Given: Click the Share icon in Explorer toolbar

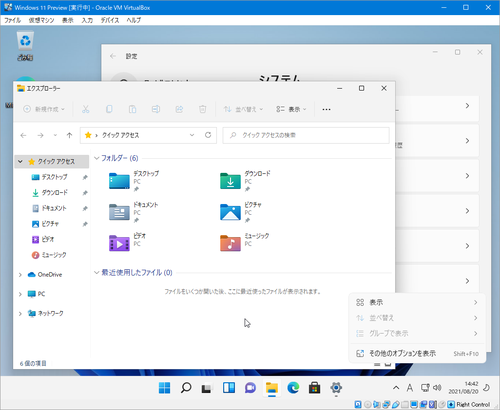Looking at the screenshot, I should tap(179, 109).
